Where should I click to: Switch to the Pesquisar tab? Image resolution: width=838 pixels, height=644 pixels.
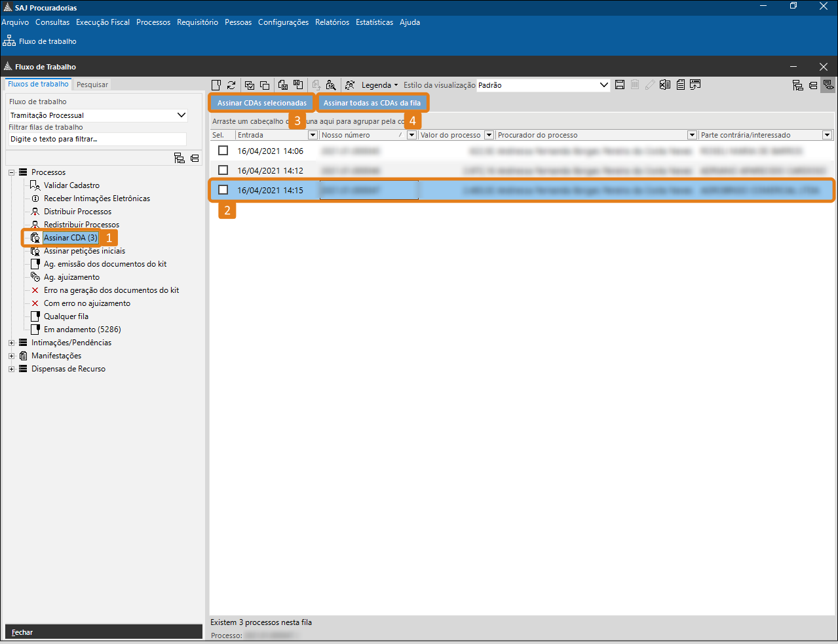92,85
